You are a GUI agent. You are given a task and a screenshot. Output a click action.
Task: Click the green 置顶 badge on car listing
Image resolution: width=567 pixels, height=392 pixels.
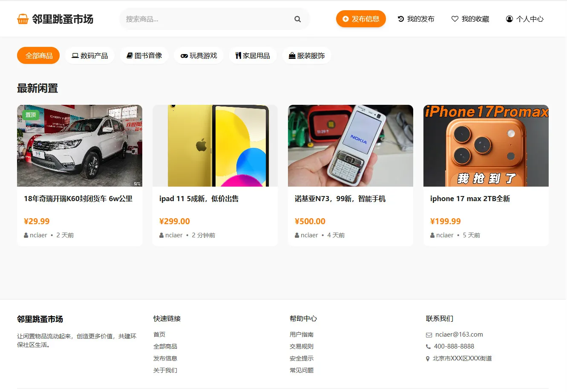(31, 115)
